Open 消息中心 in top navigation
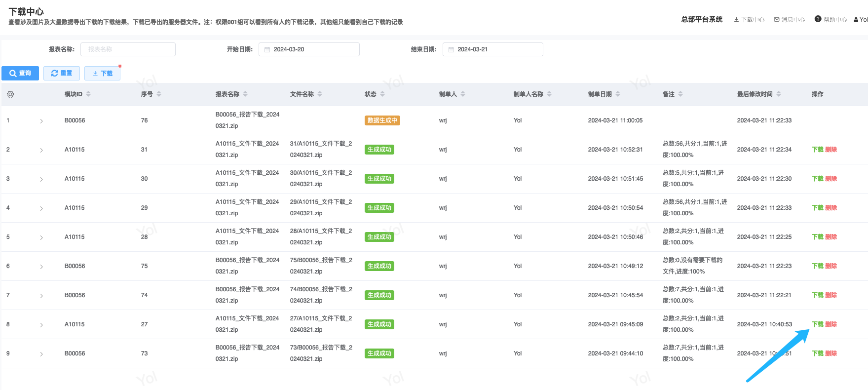 point(789,20)
